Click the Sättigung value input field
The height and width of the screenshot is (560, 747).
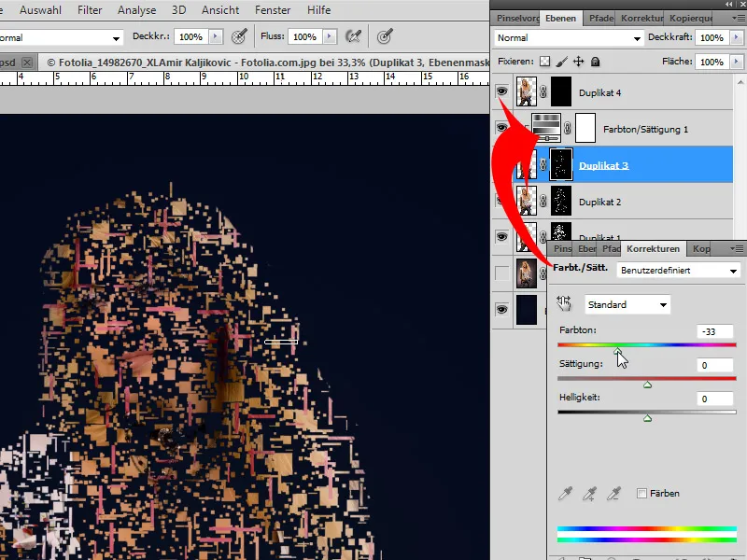pos(714,365)
